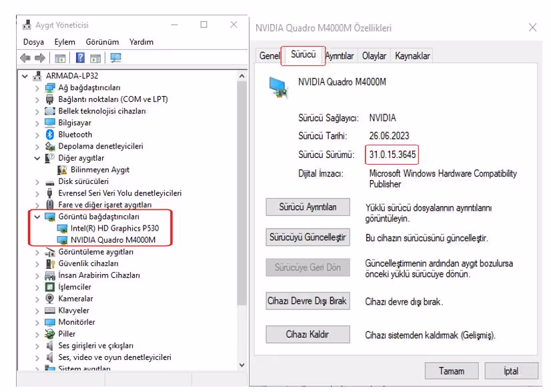
Task: Close the NVIDIA Quadro M4000M Özellikleri dialog
Action: point(533,27)
